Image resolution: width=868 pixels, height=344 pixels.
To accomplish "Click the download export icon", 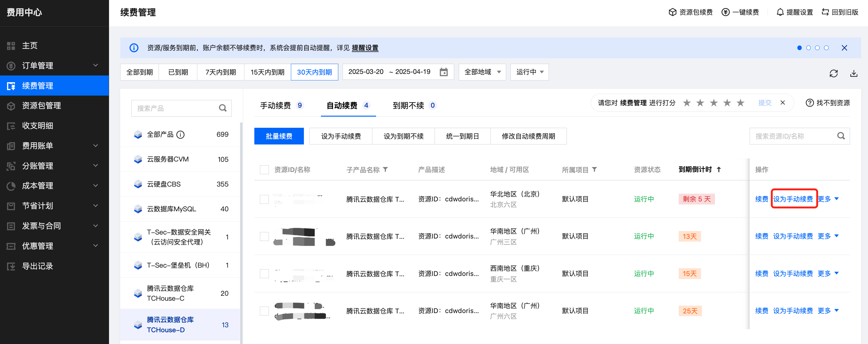I will pos(853,73).
